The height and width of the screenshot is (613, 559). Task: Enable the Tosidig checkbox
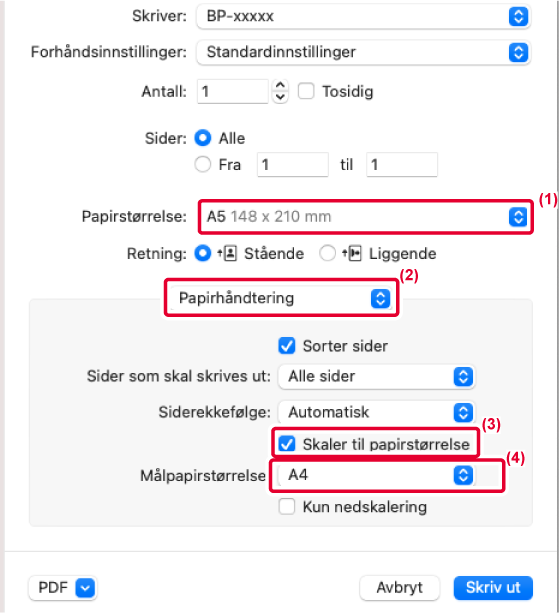[306, 91]
